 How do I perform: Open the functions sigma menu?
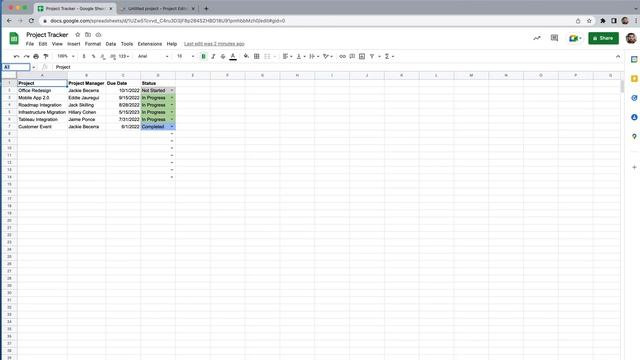click(x=389, y=56)
